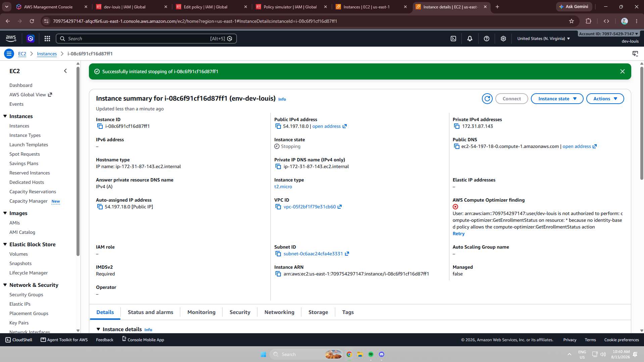Retry the Compute Optimizer finding

pos(458,234)
